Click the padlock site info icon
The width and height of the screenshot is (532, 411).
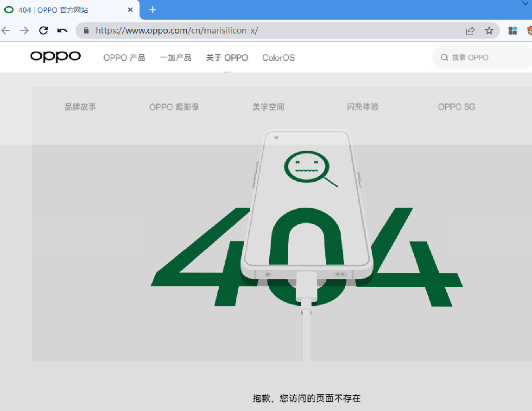coord(86,31)
